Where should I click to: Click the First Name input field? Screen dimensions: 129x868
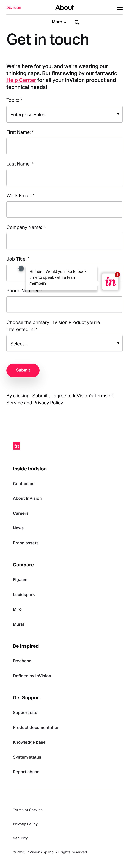[x=64, y=146]
